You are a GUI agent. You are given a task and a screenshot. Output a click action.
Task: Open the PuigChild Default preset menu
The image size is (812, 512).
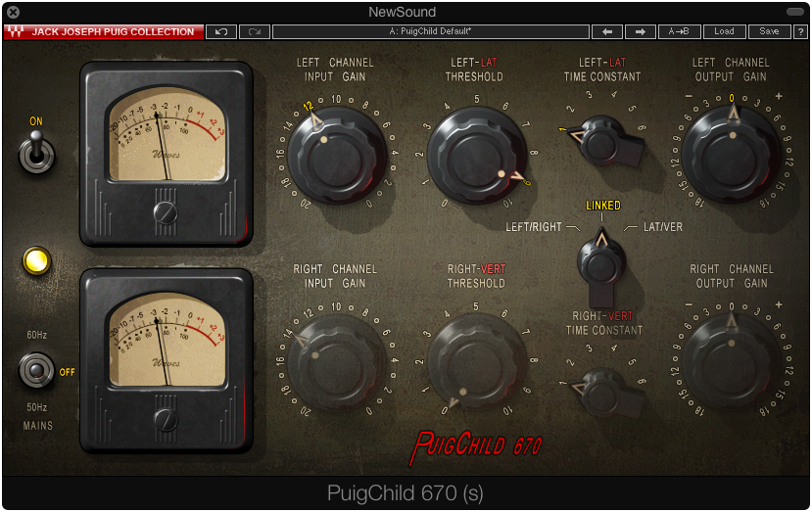point(431,31)
